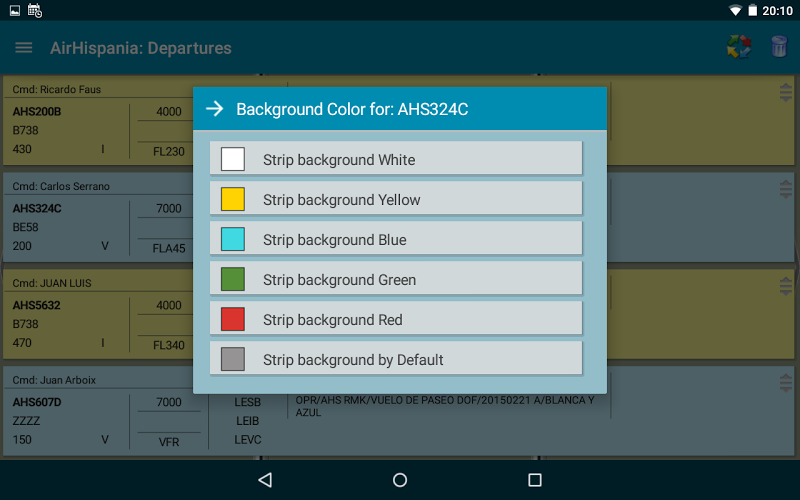Tap the colored arrows refresh icon
This screenshot has width=800, height=500.
pyautogui.click(x=739, y=46)
